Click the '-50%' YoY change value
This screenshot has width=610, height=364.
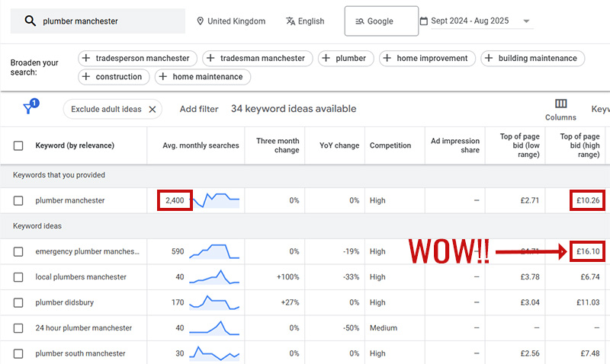[351, 328]
